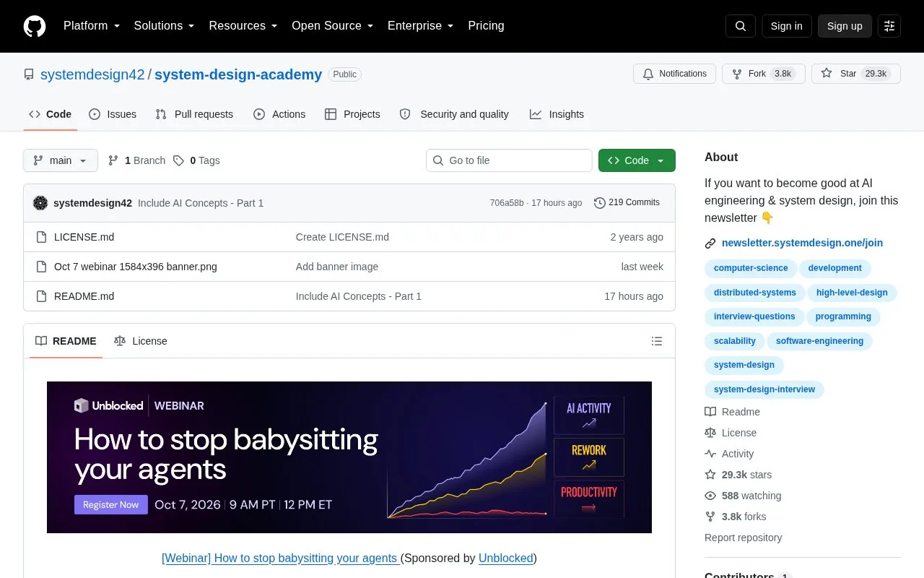This screenshot has width=924, height=578.
Task: Open the search magnifier icon
Action: pyautogui.click(x=741, y=26)
